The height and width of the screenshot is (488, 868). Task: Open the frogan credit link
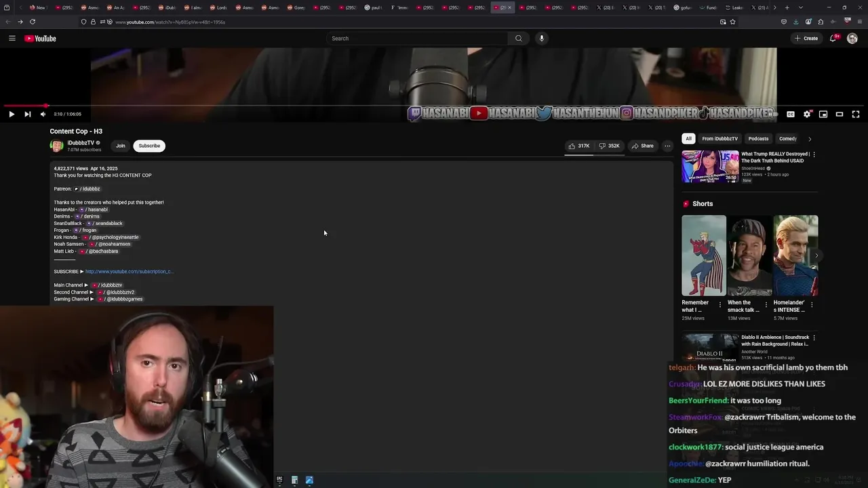tap(85, 230)
